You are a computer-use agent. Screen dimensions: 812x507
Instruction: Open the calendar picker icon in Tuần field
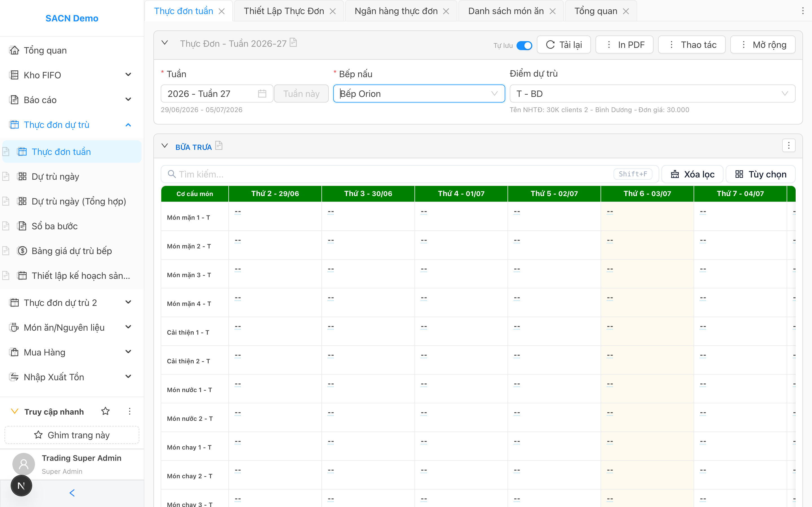pos(262,94)
